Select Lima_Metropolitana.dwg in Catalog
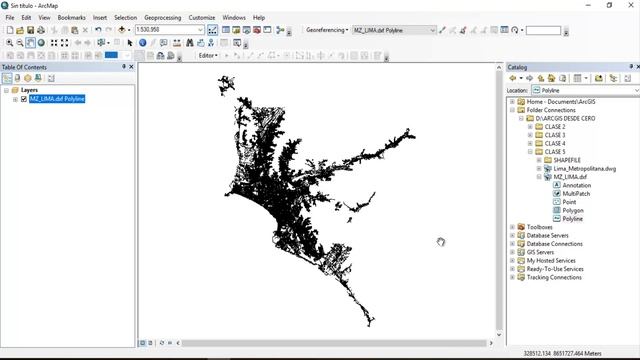 (x=584, y=169)
